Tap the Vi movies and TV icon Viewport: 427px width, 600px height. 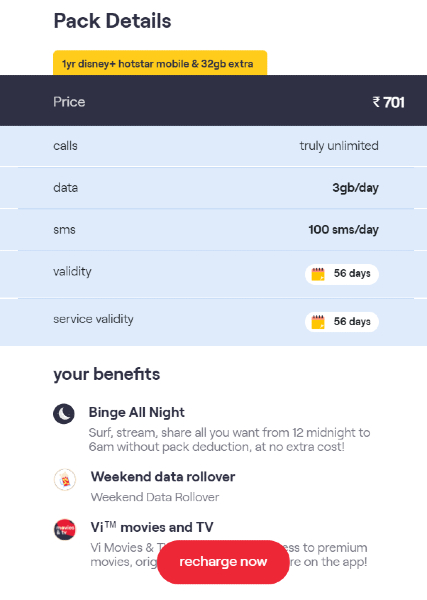[65, 529]
